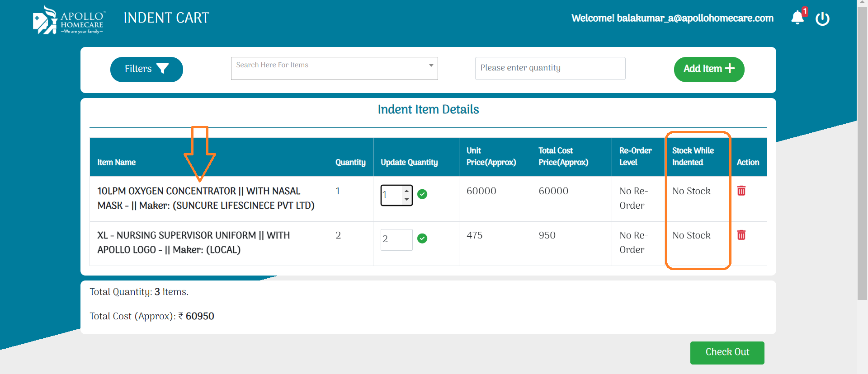Click the Please enter quantity field

point(550,68)
